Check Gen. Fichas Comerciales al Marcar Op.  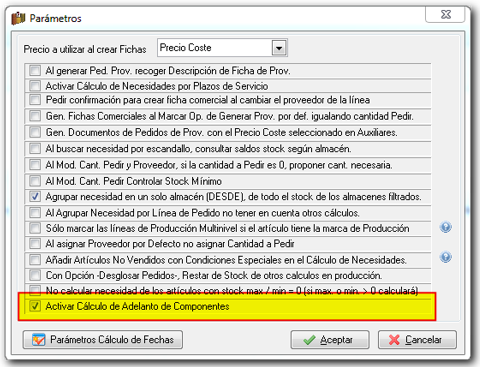click(35, 116)
